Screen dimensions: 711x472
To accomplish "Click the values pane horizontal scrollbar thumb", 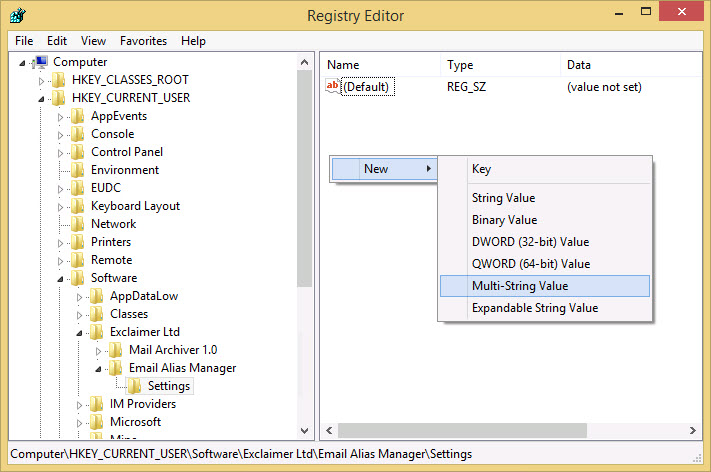I will pyautogui.click(x=463, y=430).
